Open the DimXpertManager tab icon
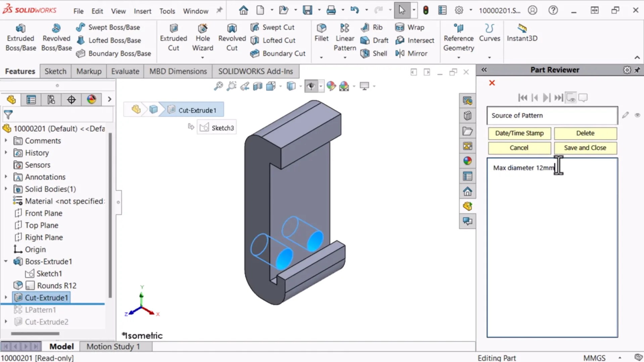The image size is (644, 362). pos(71,100)
